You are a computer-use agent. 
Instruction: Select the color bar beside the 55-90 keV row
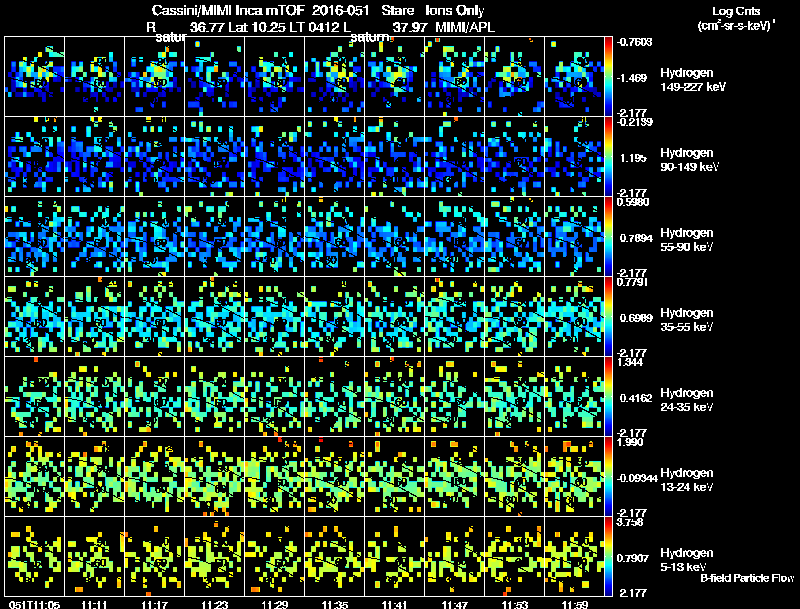tap(608, 237)
